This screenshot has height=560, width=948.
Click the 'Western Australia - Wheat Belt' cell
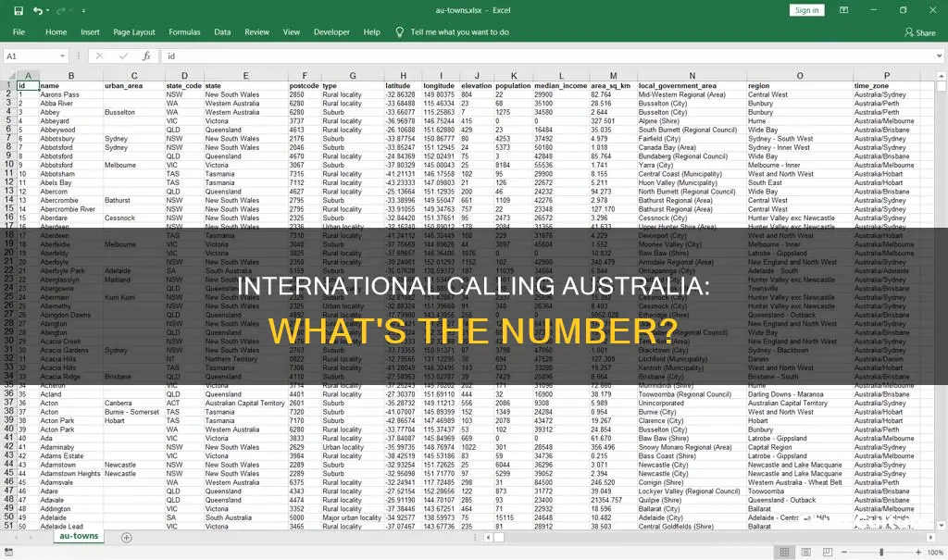[799, 482]
